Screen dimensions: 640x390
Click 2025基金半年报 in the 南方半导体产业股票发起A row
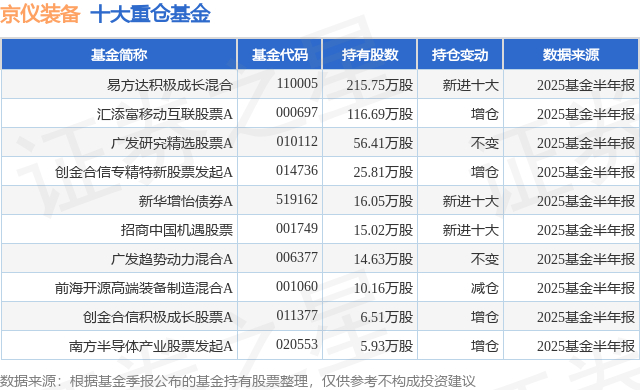click(586, 346)
